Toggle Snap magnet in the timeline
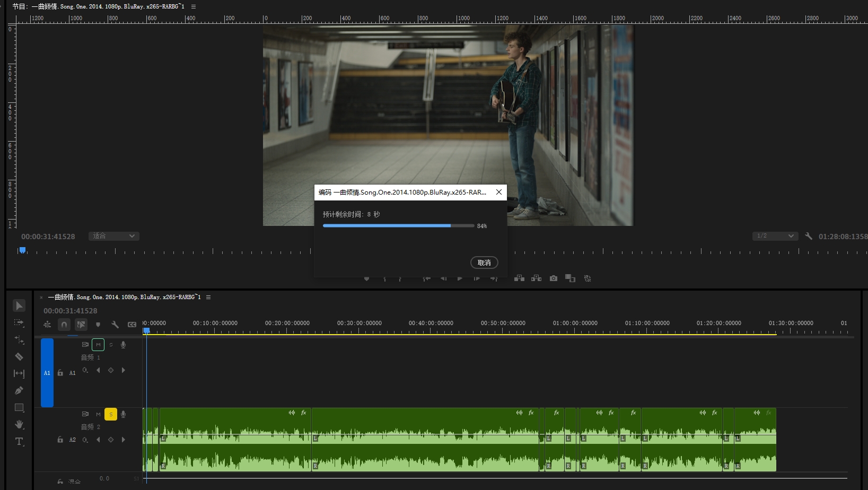Image resolution: width=868 pixels, height=490 pixels. tap(64, 325)
